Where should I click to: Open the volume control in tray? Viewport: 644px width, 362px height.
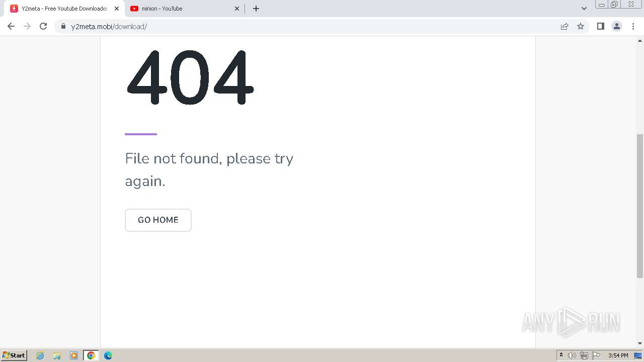point(572,355)
